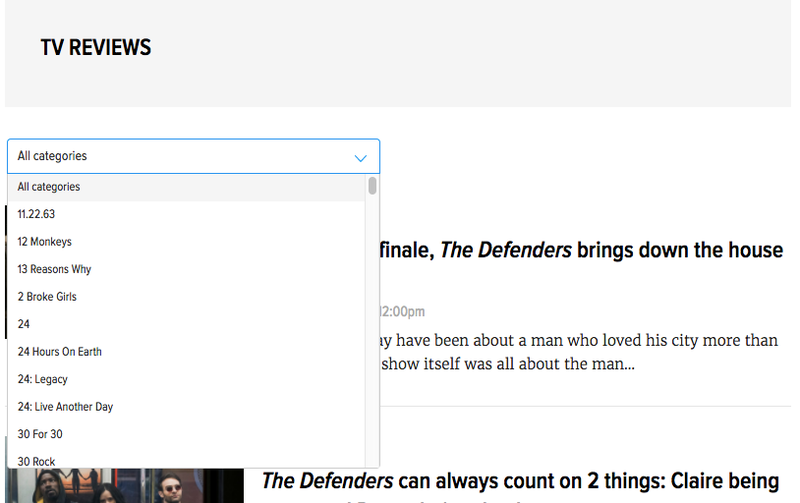
Task: Select 30 For 30 category
Action: tap(187, 434)
